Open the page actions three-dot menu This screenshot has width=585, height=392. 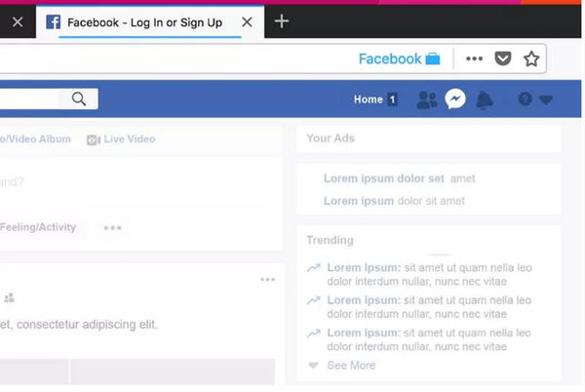point(474,59)
